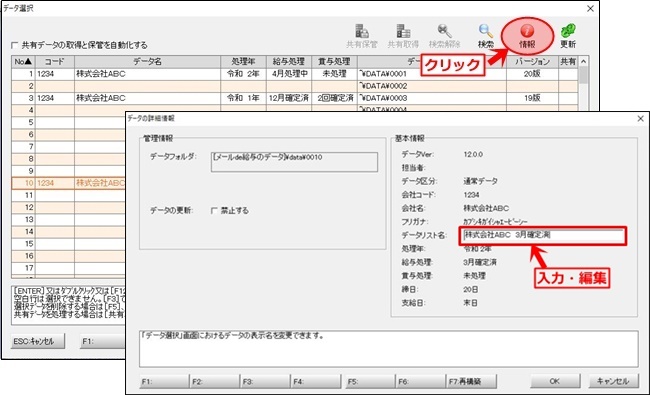Click the 共有 column header
This screenshot has width=650, height=395.
click(x=568, y=62)
